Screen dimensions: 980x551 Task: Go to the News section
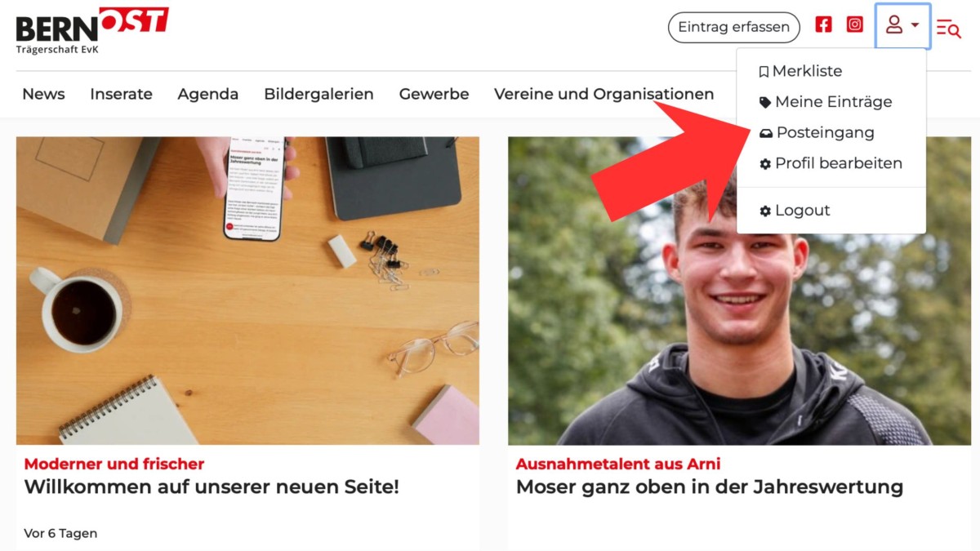point(43,94)
